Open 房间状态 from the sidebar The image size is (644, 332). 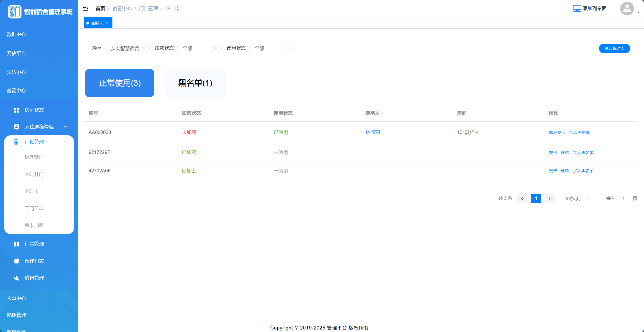34,110
